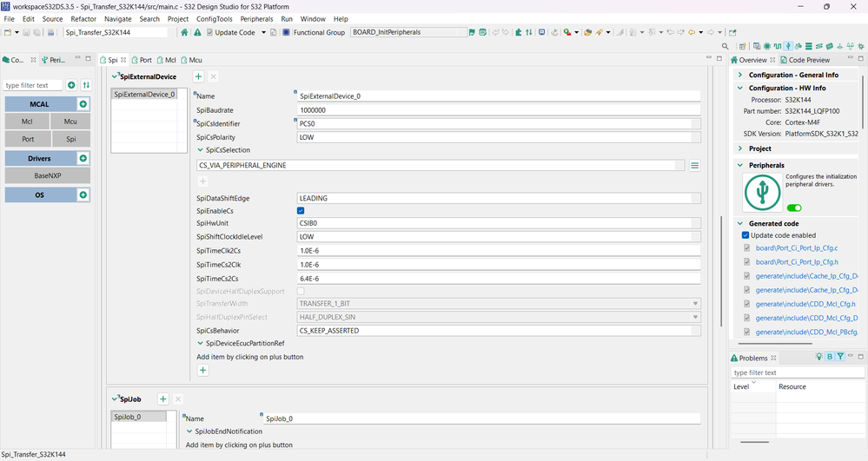Click the code preview icon beside Update Code
Image resolution: width=868 pixels, height=461 pixels.
tap(274, 32)
